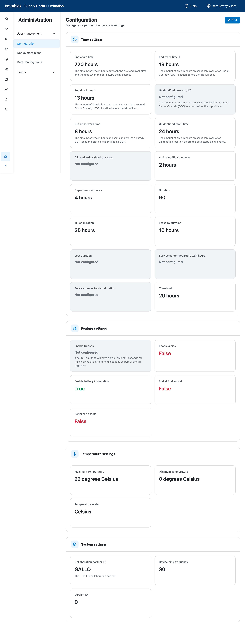Select the flag icon in the sidebar
The image size is (245, 644).
tap(6, 39)
